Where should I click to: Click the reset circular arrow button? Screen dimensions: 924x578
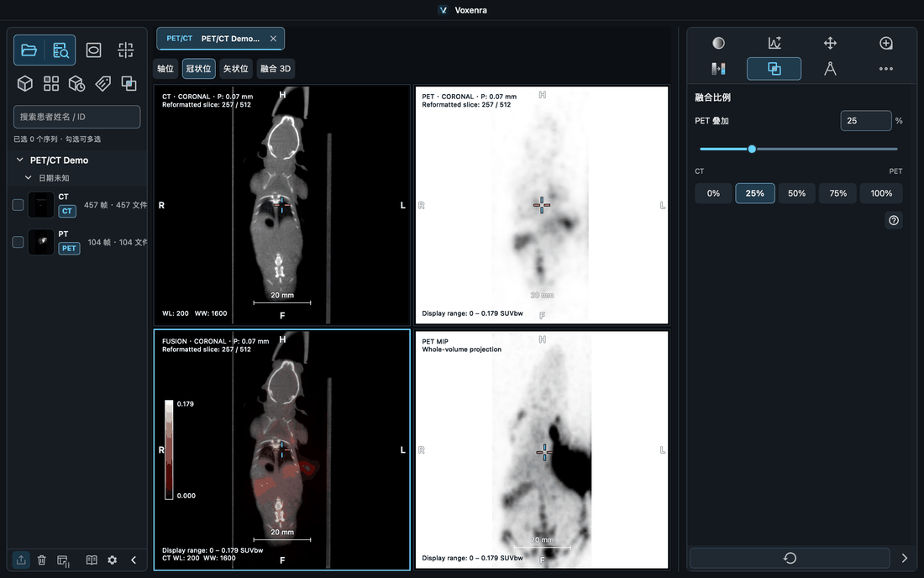point(790,558)
